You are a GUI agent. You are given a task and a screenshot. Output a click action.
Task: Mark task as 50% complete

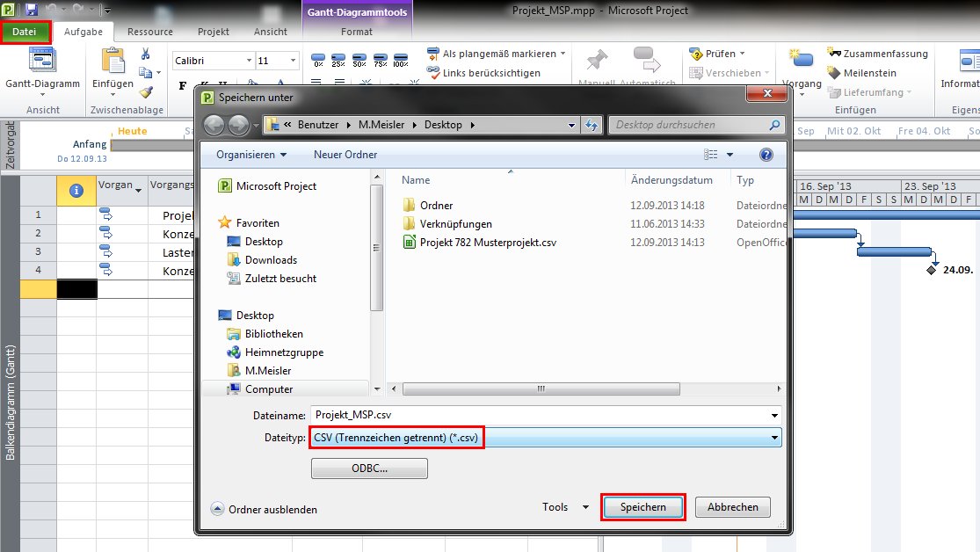coord(359,61)
